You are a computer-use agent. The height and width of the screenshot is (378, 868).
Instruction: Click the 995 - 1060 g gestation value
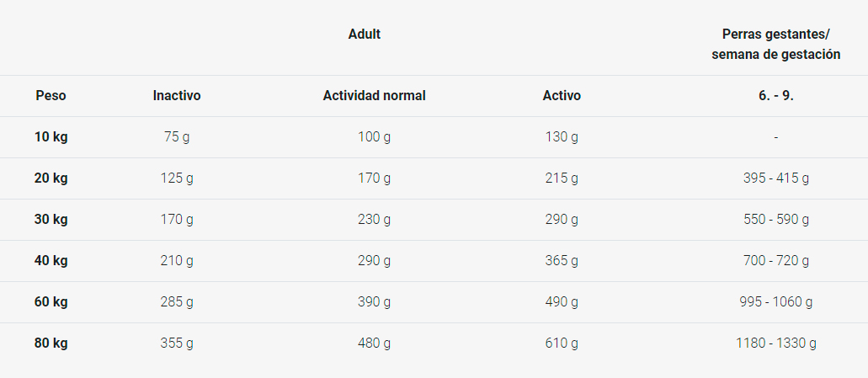pos(775,301)
